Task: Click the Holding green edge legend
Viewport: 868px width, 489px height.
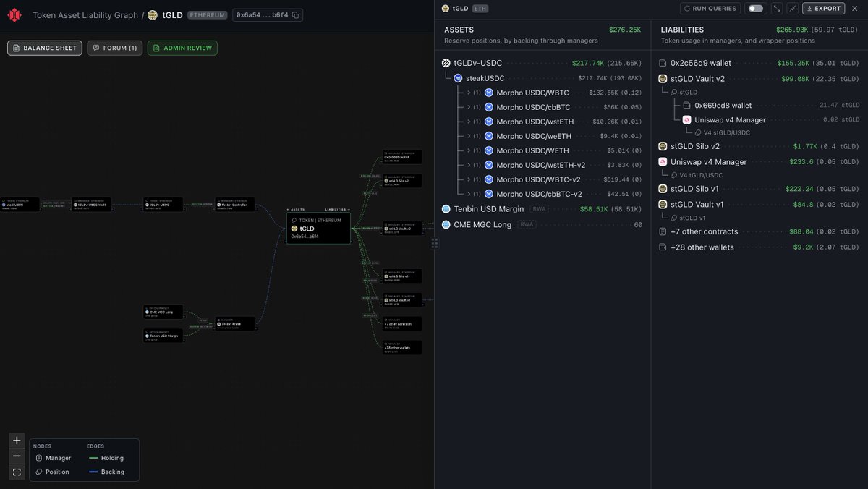Action: [106, 458]
